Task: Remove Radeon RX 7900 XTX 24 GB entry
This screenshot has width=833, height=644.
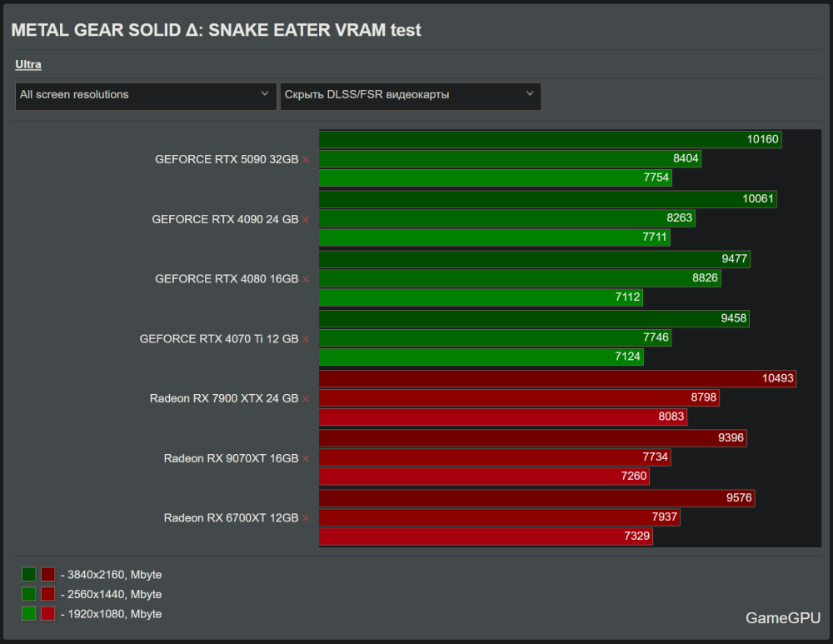Action: (x=306, y=399)
